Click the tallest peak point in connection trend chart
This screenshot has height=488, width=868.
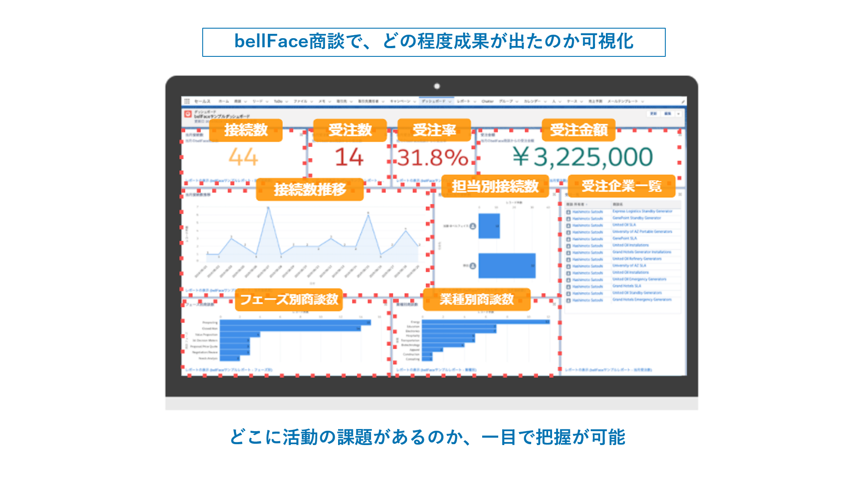[x=268, y=208]
